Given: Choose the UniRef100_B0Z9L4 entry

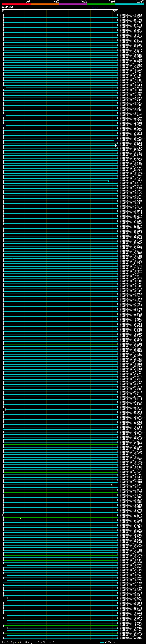Looking at the screenshot, I should tap(131, 143).
